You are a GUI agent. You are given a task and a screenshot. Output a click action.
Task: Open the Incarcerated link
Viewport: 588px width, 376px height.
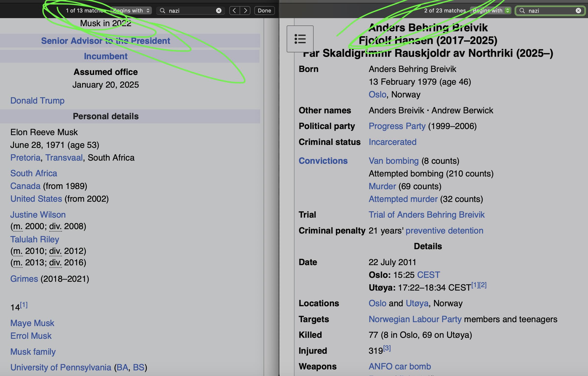392,142
